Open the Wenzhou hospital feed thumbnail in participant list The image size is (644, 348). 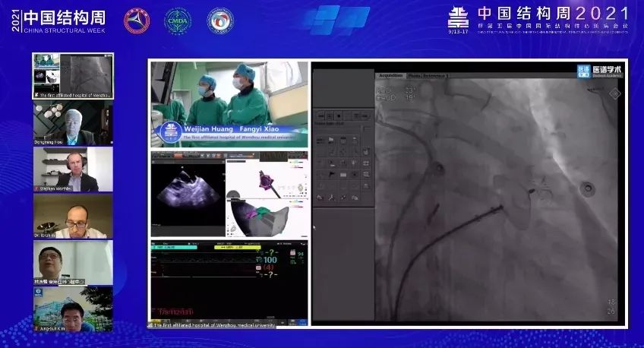click(x=73, y=76)
